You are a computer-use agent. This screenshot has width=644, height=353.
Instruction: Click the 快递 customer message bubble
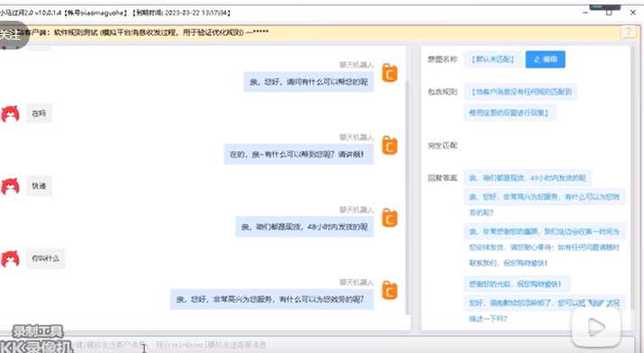(39, 186)
